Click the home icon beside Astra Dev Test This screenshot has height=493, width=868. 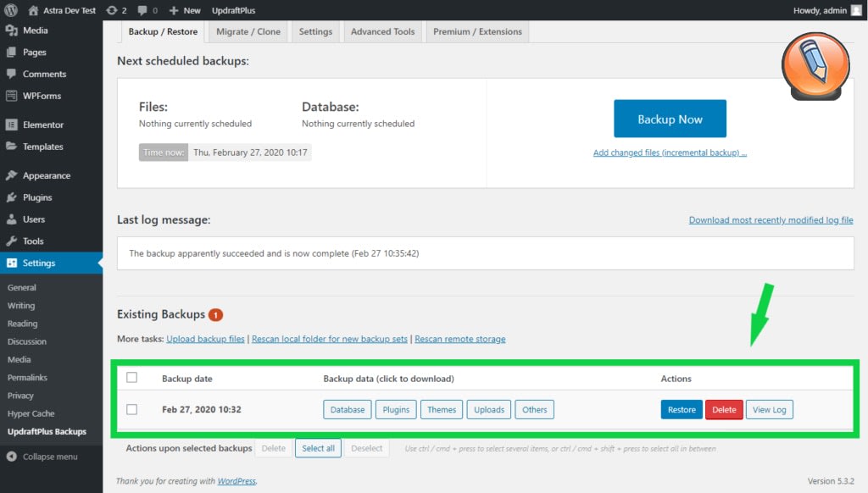[33, 10]
